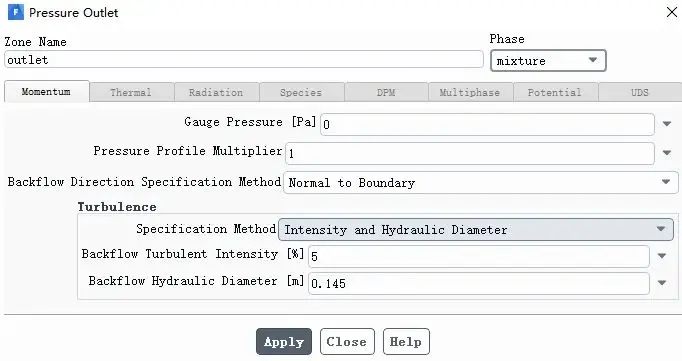Open the Backflow Turbulent Intensity options arrow
This screenshot has width=682, height=361.
tap(662, 256)
